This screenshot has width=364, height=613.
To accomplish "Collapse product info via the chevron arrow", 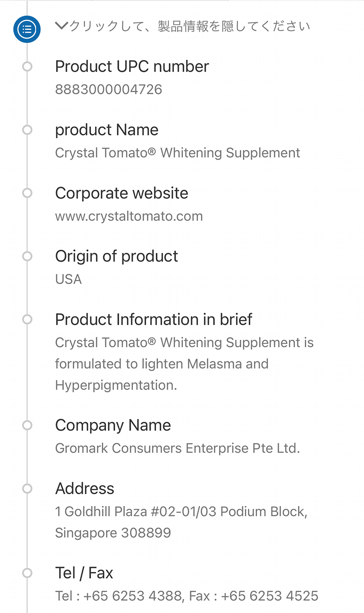I will pos(61,26).
